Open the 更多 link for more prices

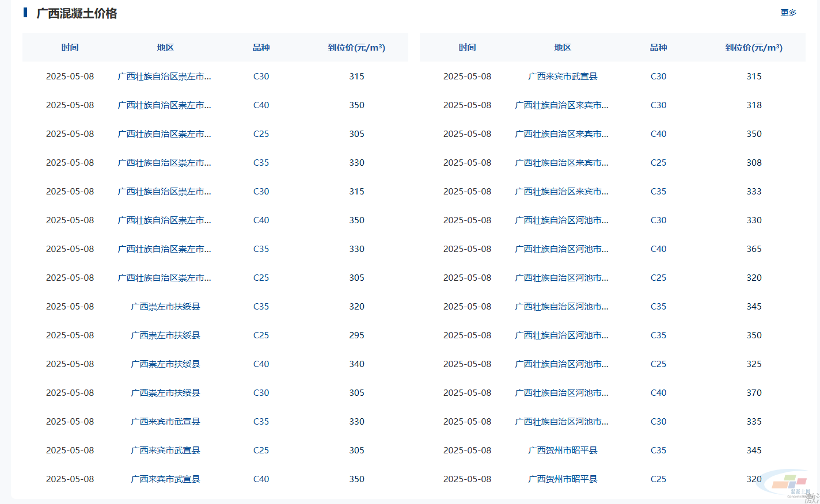(788, 13)
